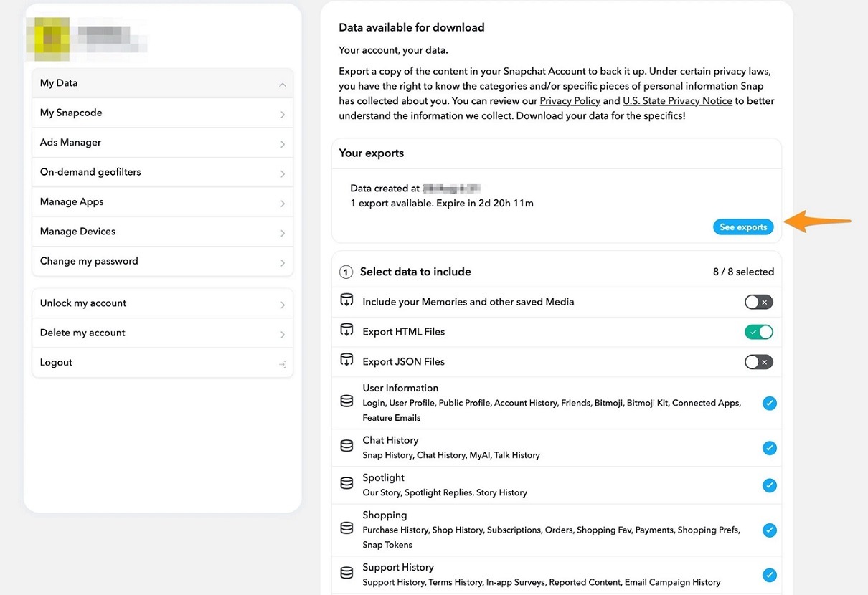This screenshot has width=868, height=595.
Task: Click the database icon next to Spotlight
Action: [x=346, y=484]
